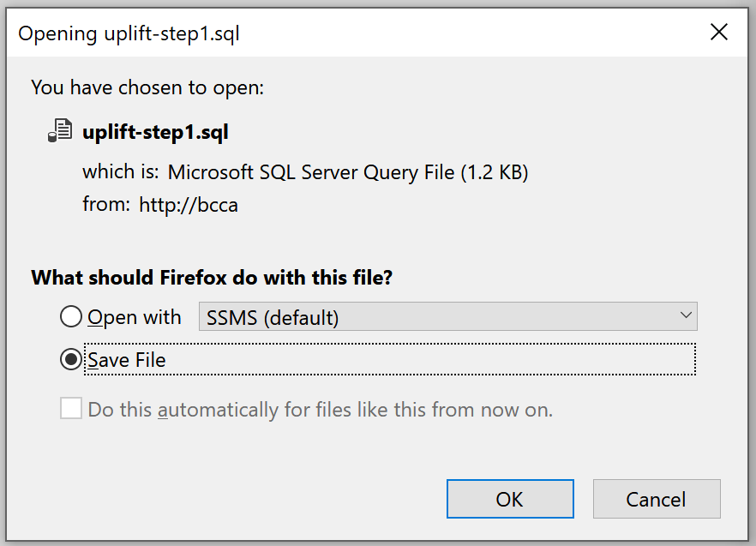Click the 'which is:' label

[121, 171]
